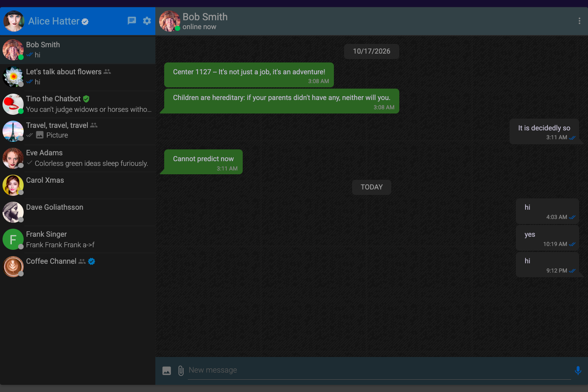Screen dimensions: 588x392
Task: Click Eve Adams' avatar in chat list
Action: (x=13, y=158)
